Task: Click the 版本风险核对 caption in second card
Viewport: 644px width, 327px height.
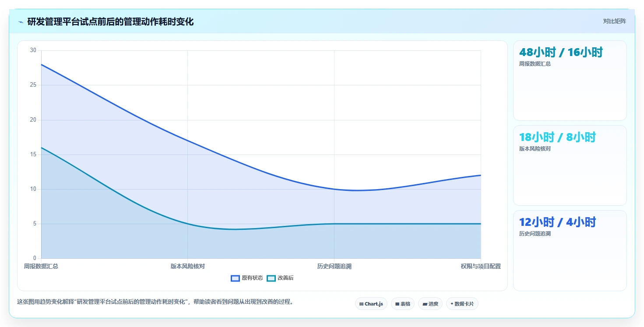Action: tap(535, 149)
